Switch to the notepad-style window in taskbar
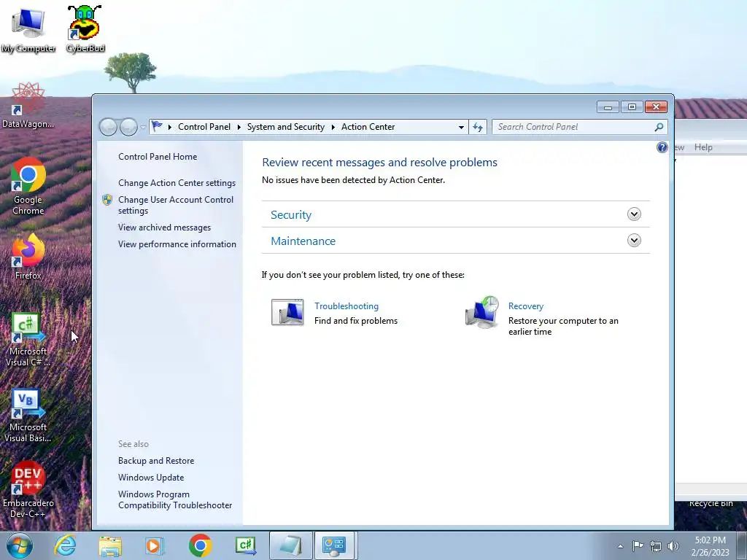The width and height of the screenshot is (747, 560). coord(290,545)
